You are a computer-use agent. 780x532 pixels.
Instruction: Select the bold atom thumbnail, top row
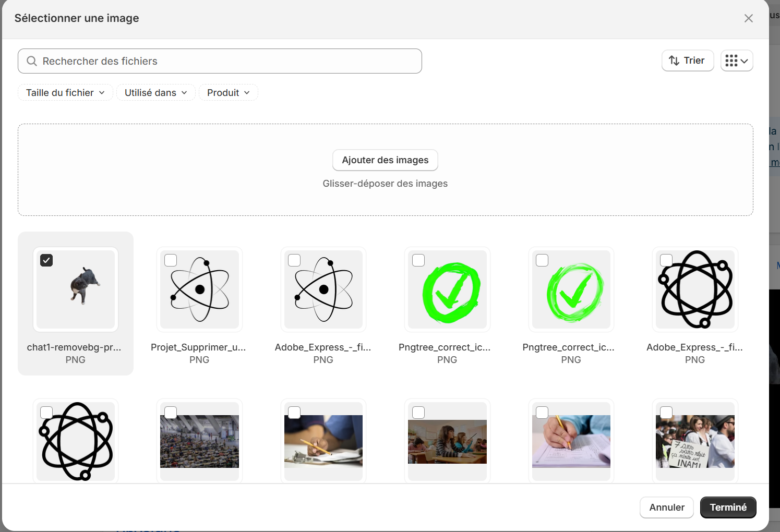coord(695,289)
